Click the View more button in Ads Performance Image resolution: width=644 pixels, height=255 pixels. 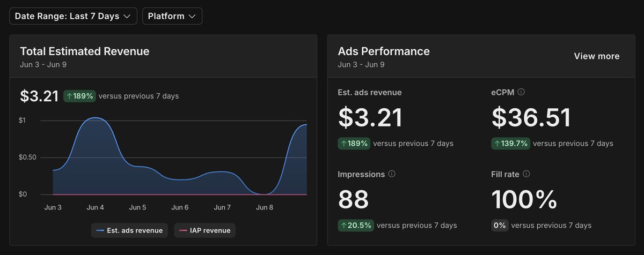click(597, 56)
